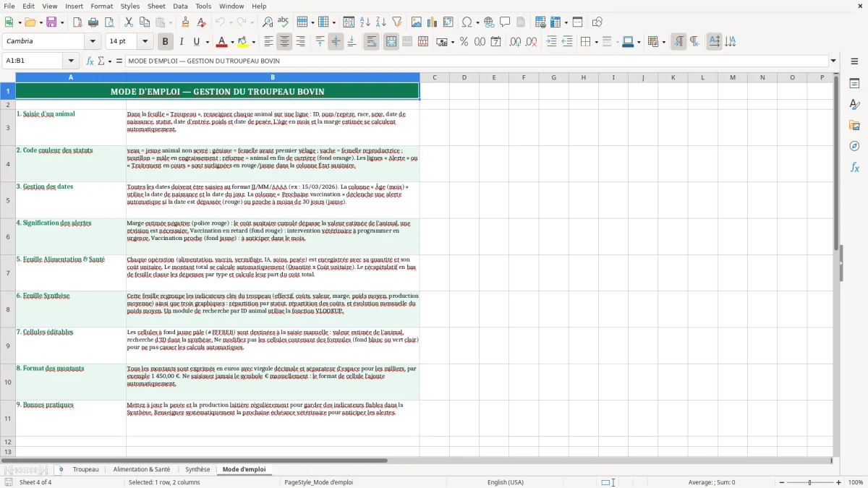The height and width of the screenshot is (488, 868).
Task: Open the Format menu
Action: 102,6
